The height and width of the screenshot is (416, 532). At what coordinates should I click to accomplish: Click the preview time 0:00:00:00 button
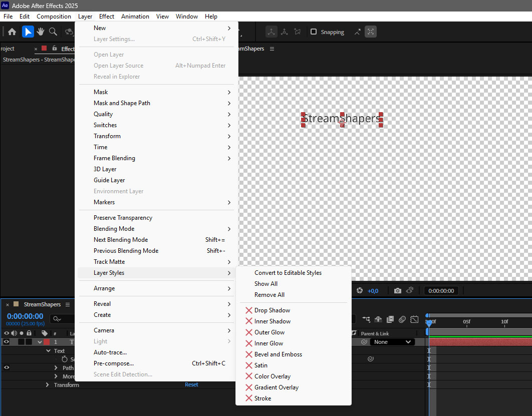pyautogui.click(x=441, y=290)
